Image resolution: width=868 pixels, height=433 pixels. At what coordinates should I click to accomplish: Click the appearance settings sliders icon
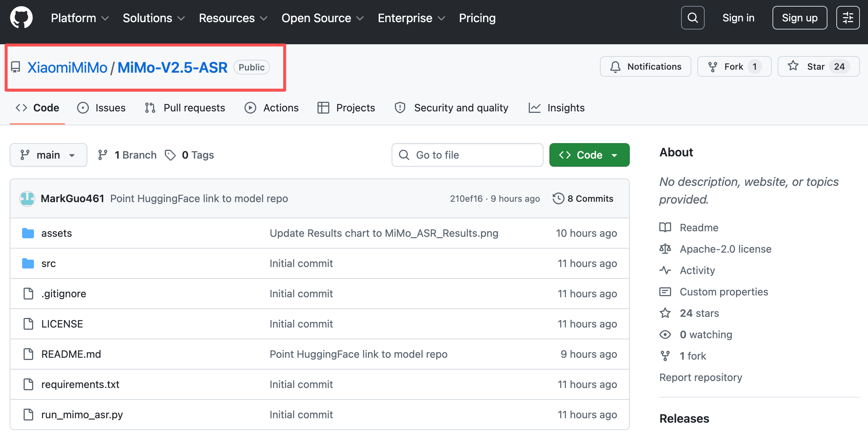tap(848, 18)
